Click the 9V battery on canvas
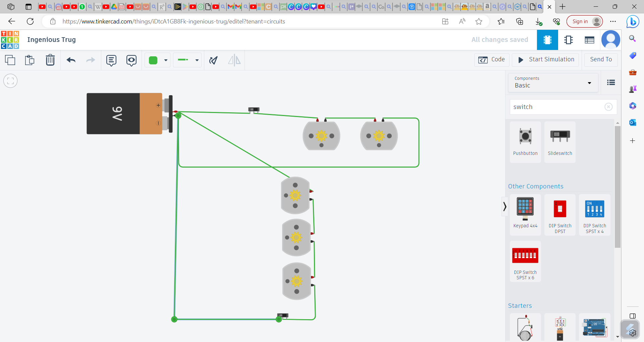Image resolution: width=644 pixels, height=342 pixels. (x=129, y=114)
